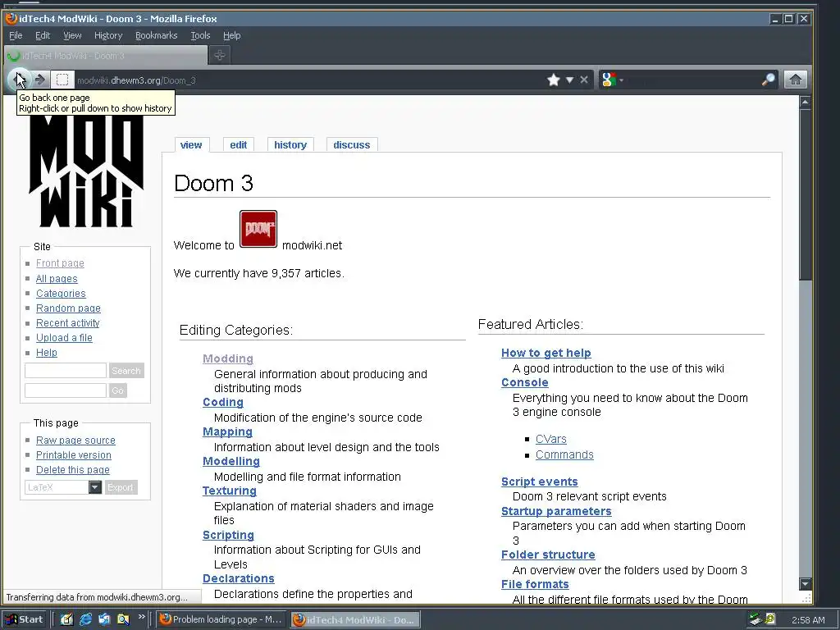Viewport: 840px width, 630px height.
Task: Click the address bar URL field
Action: [x=308, y=80]
